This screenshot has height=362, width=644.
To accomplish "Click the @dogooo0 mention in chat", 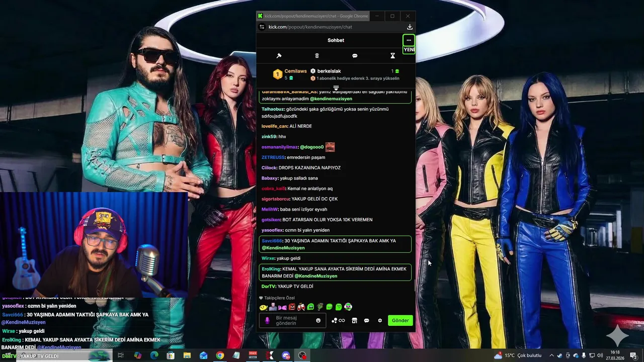I will (x=312, y=147).
